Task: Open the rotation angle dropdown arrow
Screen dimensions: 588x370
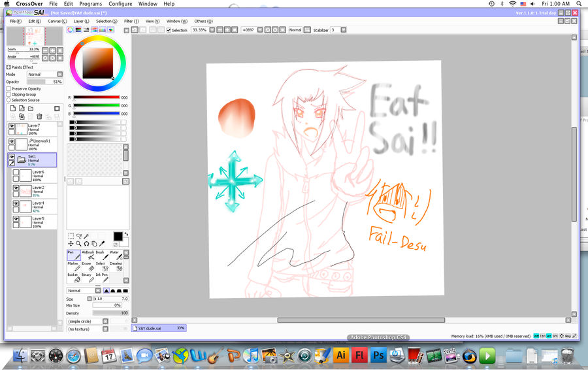Action: (260, 30)
